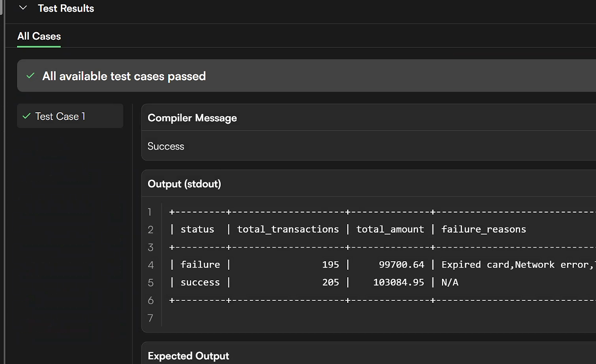The width and height of the screenshot is (596, 364).
Task: Click the Expected Output heading
Action: pos(188,356)
